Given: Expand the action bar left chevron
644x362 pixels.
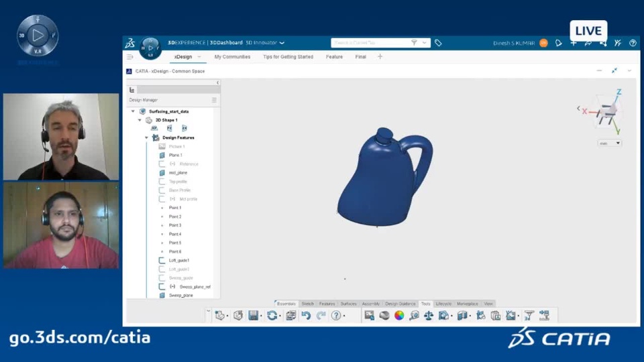Looking at the screenshot, I should tap(208, 311).
